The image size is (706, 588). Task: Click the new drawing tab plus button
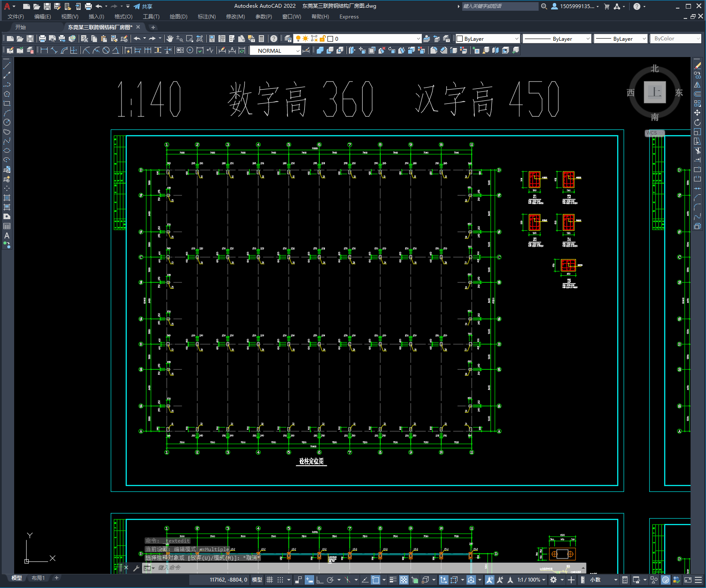153,27
